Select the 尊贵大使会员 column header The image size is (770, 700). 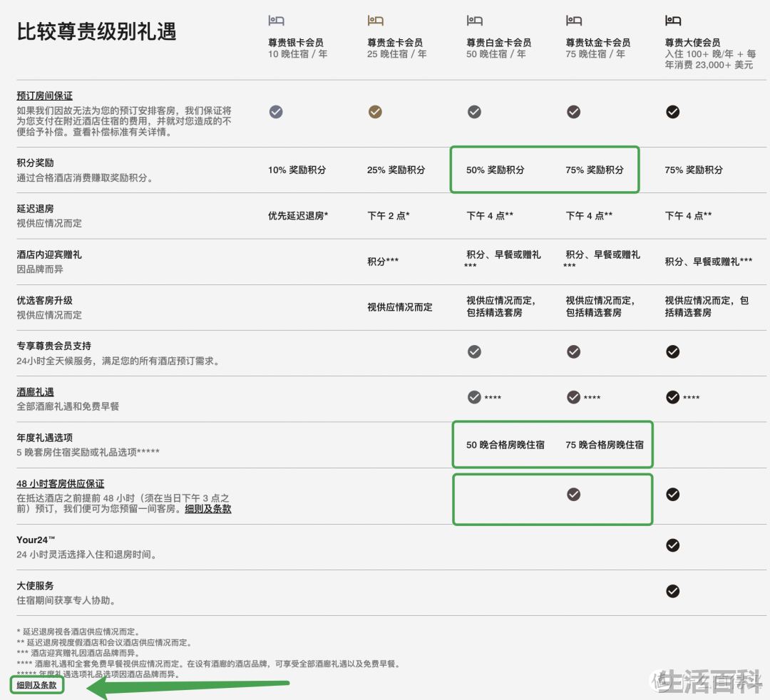point(693,43)
